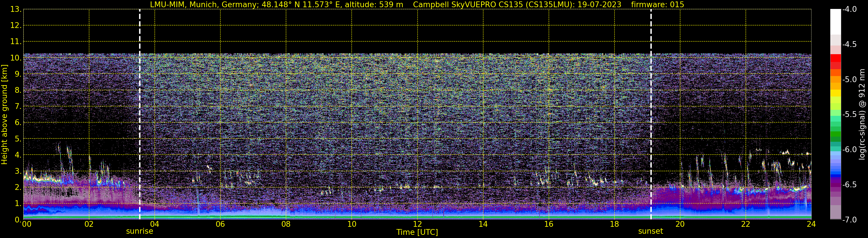The height and width of the screenshot is (238, 868).
Task: Click the purple band on the colorbar
Action: (x=836, y=184)
